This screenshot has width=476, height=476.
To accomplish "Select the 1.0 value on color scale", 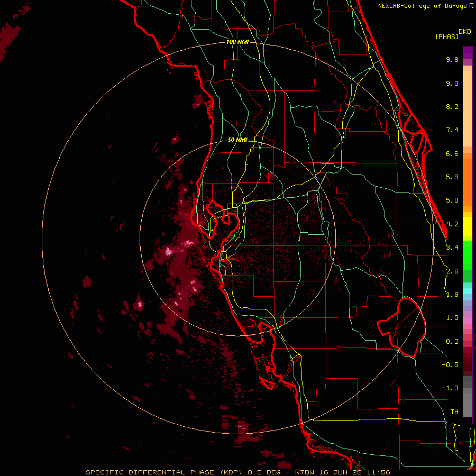I will coord(452,318).
